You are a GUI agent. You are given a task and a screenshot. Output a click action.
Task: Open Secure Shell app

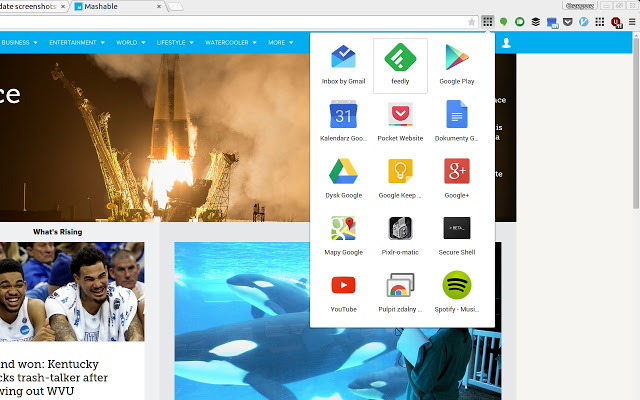[x=457, y=237]
